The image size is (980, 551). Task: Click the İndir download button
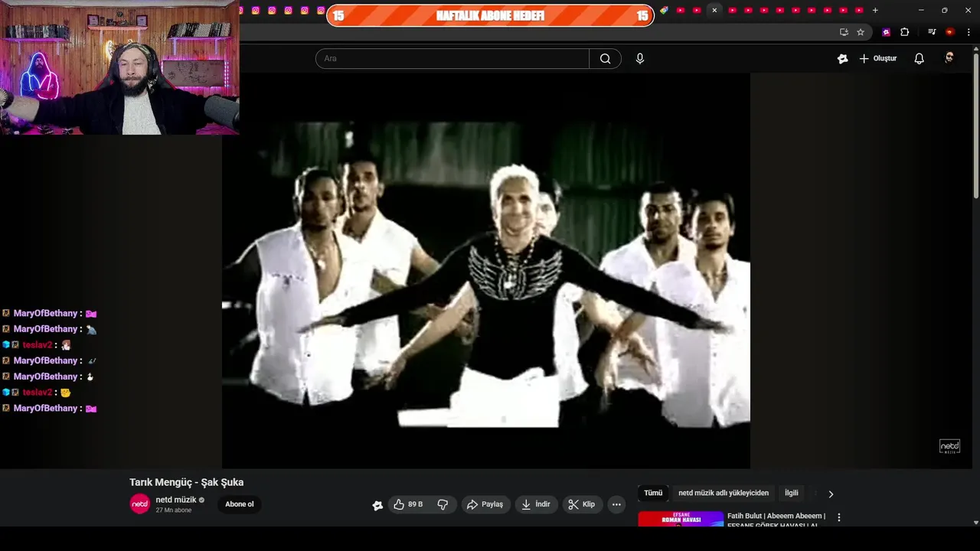point(536,504)
